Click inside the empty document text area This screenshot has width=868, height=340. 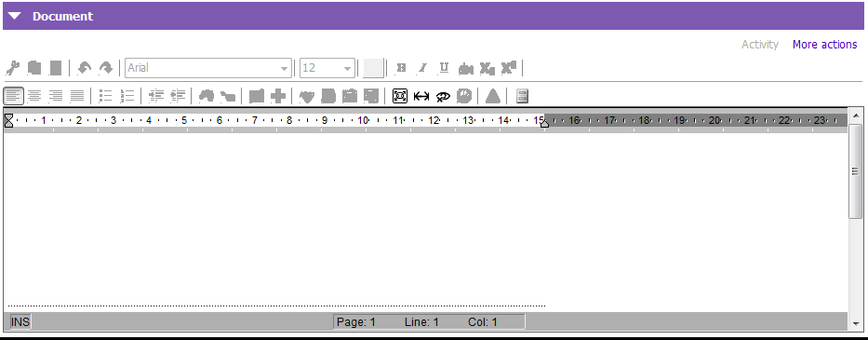click(x=425, y=219)
